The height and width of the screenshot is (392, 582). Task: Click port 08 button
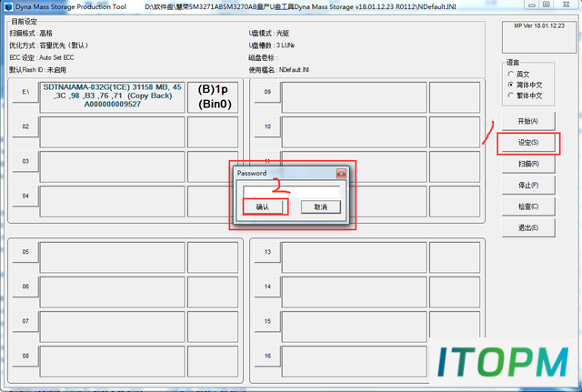(x=25, y=356)
